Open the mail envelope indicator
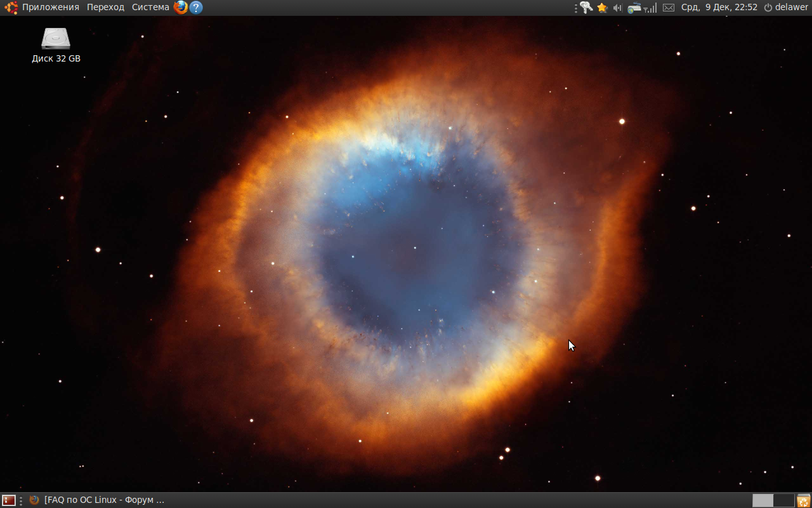812x508 pixels. tap(669, 8)
